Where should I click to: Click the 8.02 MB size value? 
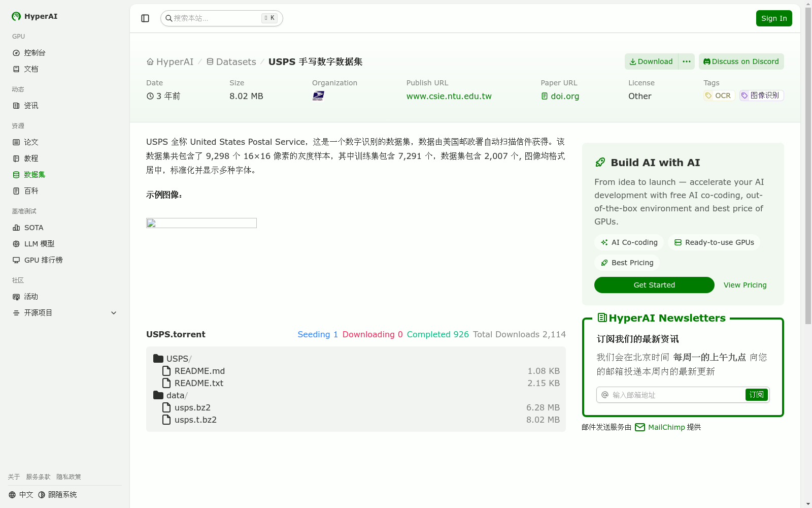coord(246,97)
